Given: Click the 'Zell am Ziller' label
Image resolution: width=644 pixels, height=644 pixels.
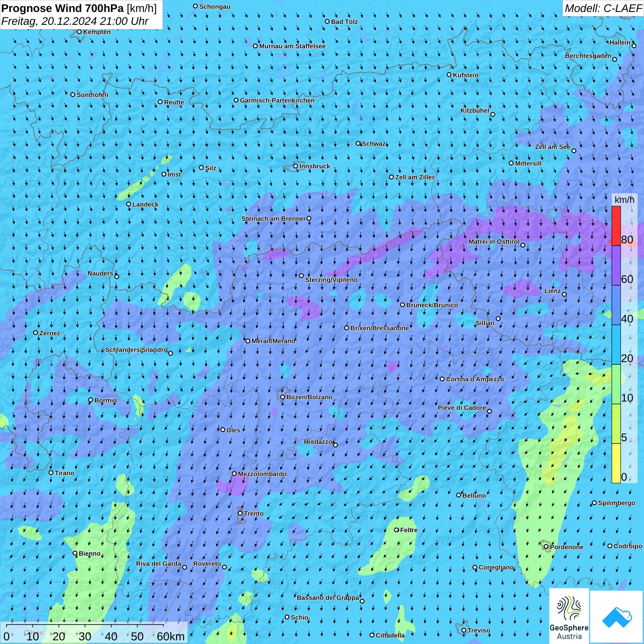Looking at the screenshot, I should tap(415, 177).
